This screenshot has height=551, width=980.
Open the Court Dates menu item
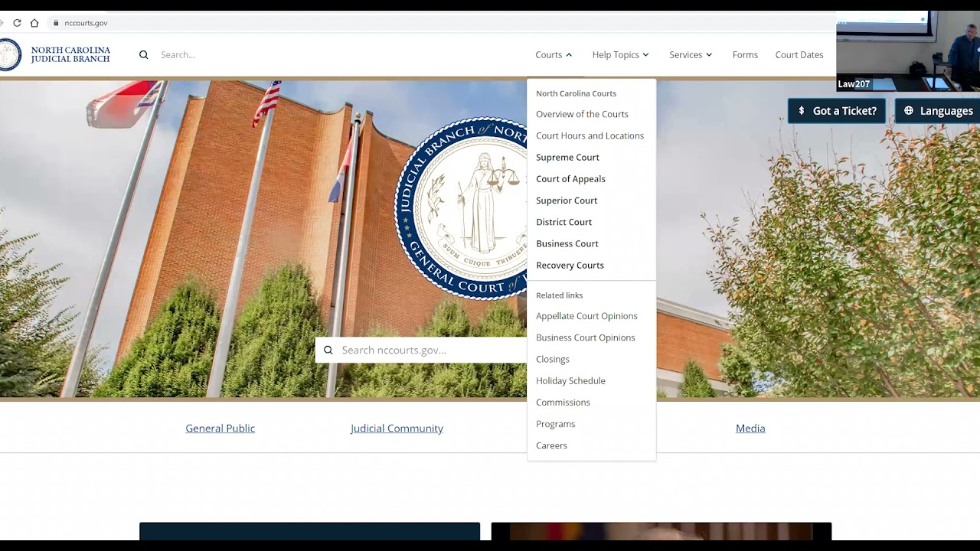tap(799, 55)
